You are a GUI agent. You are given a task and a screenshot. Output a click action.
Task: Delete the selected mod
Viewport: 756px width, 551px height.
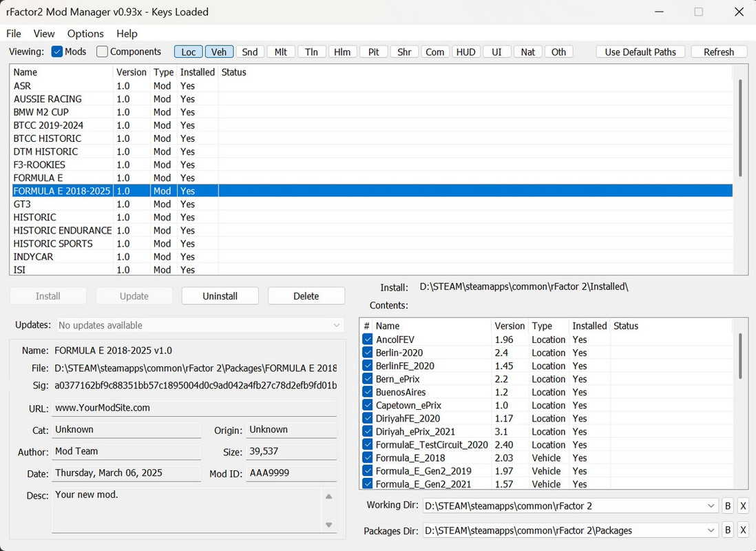click(306, 296)
